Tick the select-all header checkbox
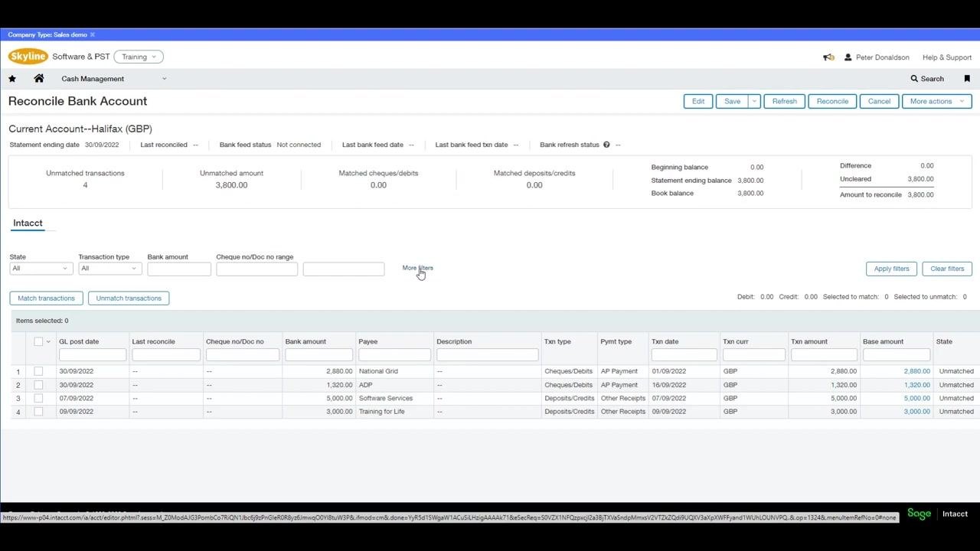This screenshot has width=980, height=551. point(38,341)
